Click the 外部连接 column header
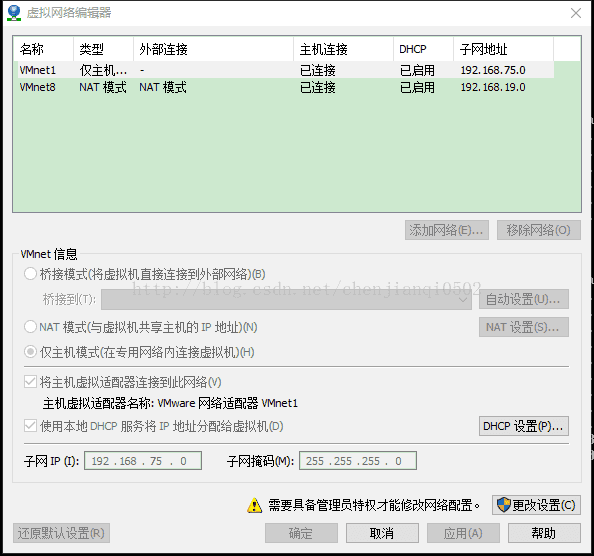Image resolution: width=594 pixels, height=556 pixels. coord(213,49)
